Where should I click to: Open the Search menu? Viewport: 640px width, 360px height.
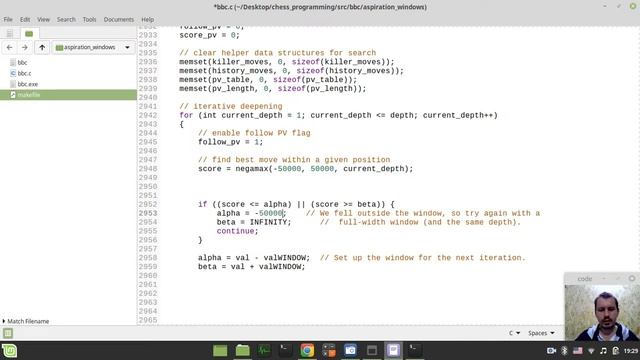(66, 19)
